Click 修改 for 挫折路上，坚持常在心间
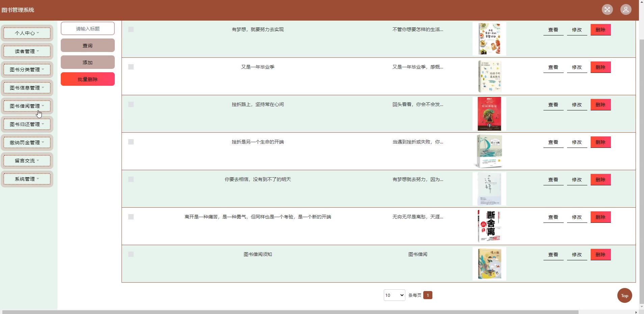 pyautogui.click(x=577, y=105)
